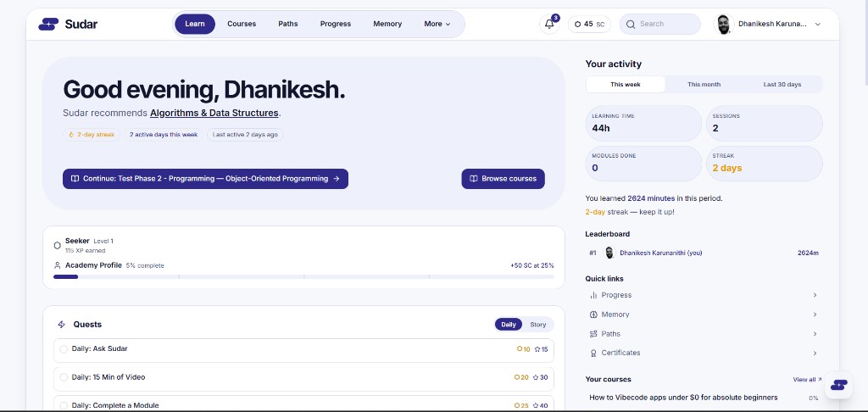Expand the More menu
Screen dimensions: 868x412
[x=437, y=24]
